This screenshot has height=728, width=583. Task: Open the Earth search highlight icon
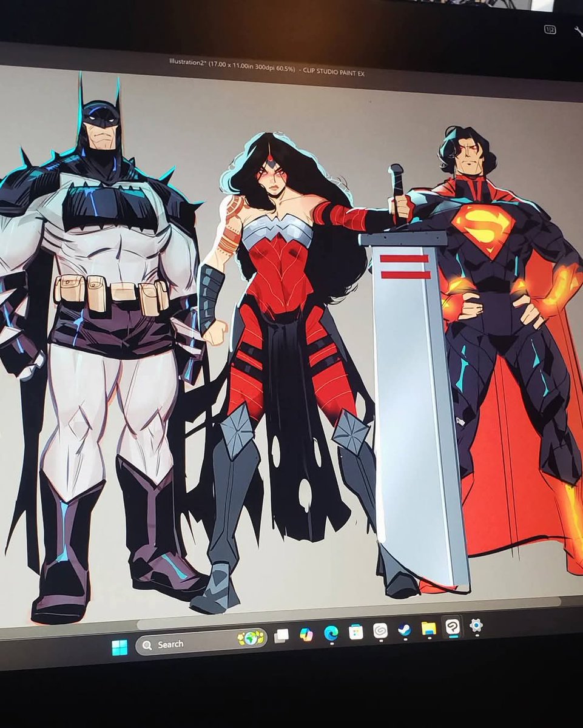click(x=251, y=638)
